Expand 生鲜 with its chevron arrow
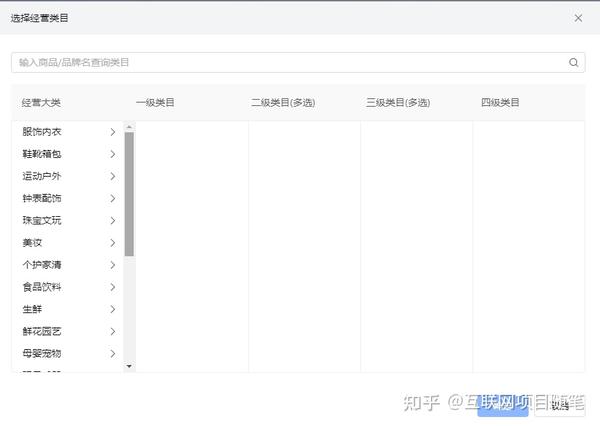This screenshot has width=600, height=426. click(x=112, y=310)
